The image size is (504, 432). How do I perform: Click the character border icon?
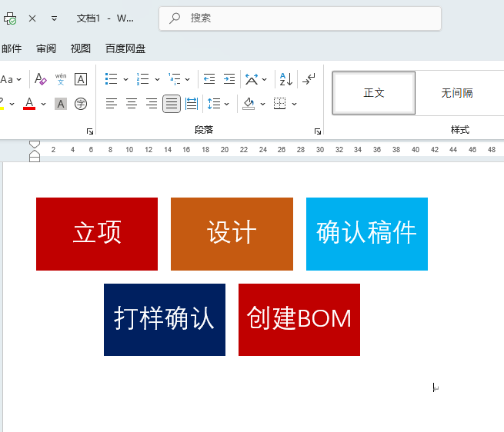click(81, 79)
